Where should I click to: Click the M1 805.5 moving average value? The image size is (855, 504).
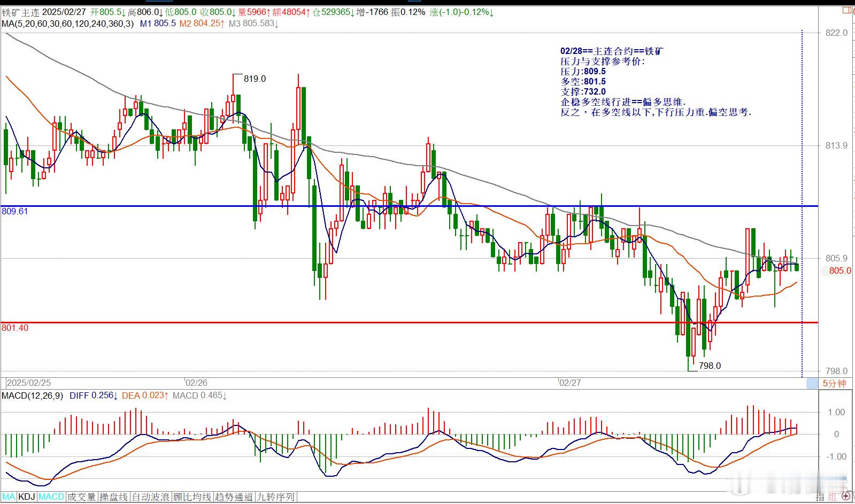click(x=158, y=24)
